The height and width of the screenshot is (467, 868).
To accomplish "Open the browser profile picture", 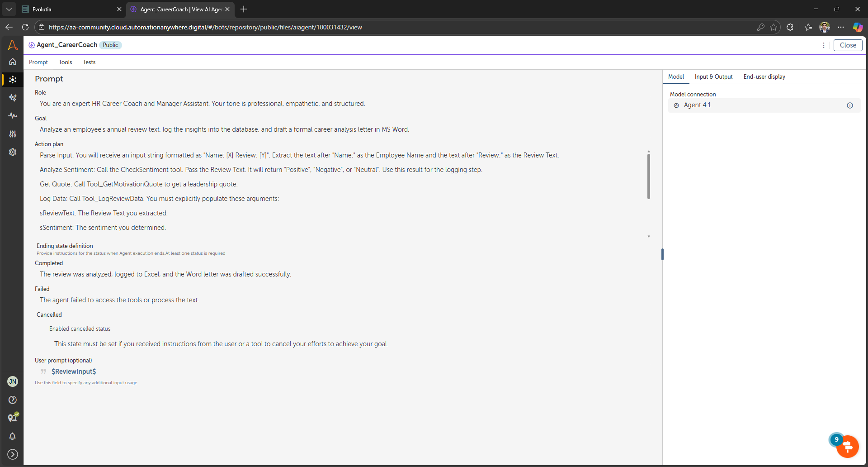I will coord(825,27).
